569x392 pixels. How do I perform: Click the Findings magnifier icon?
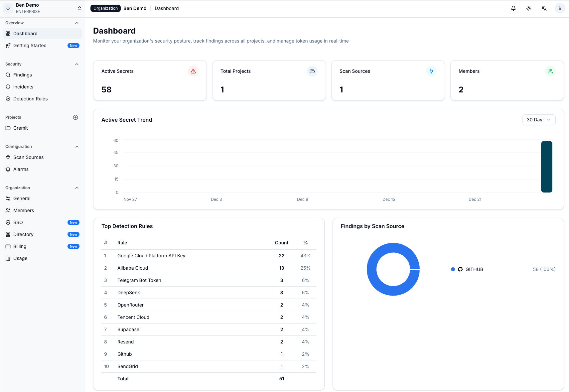click(x=8, y=75)
